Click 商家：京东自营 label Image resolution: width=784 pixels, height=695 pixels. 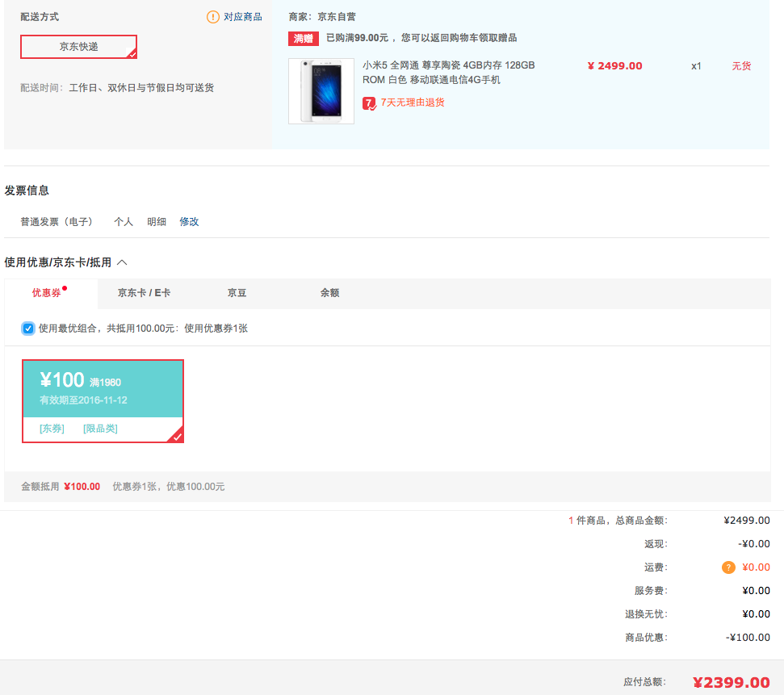tap(322, 17)
